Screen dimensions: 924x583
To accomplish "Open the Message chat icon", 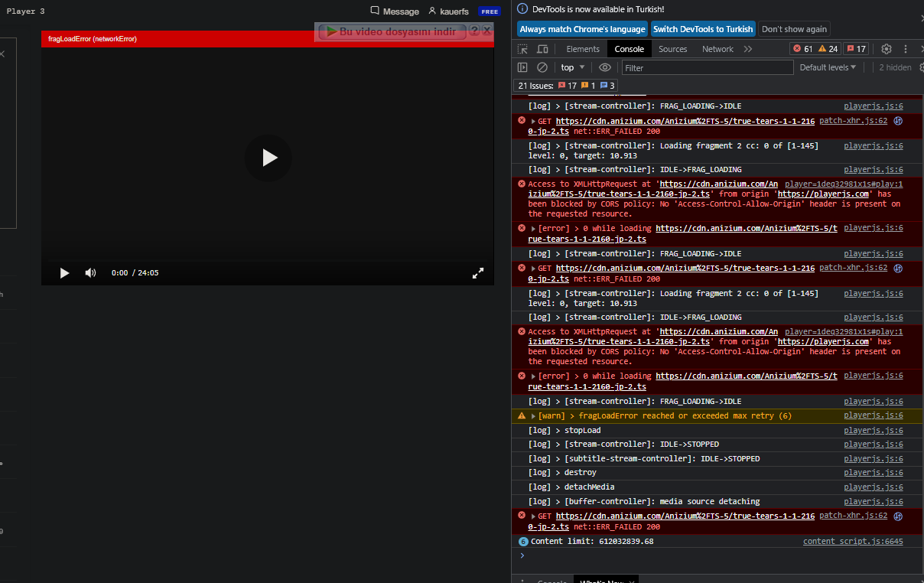I will (395, 11).
